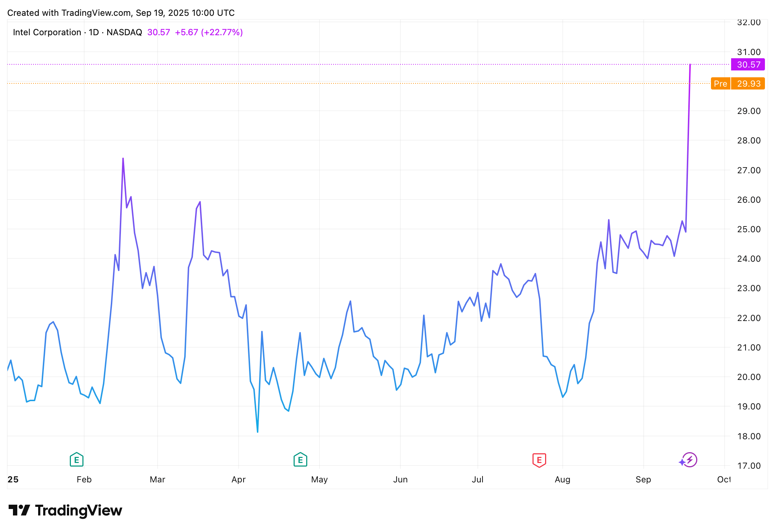Click the Intel Corporation symbol title

tap(47, 32)
